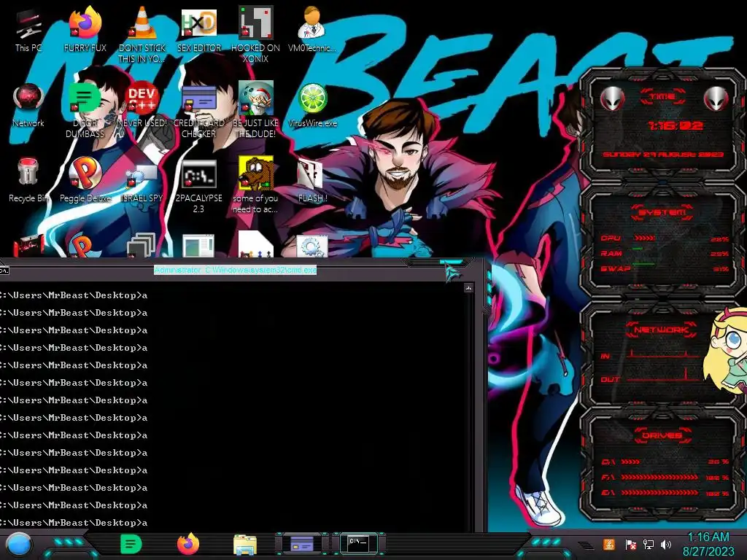Viewport: 747px width, 560px height.
Task: Switch to the credit card app taskbar button
Action: click(x=302, y=543)
